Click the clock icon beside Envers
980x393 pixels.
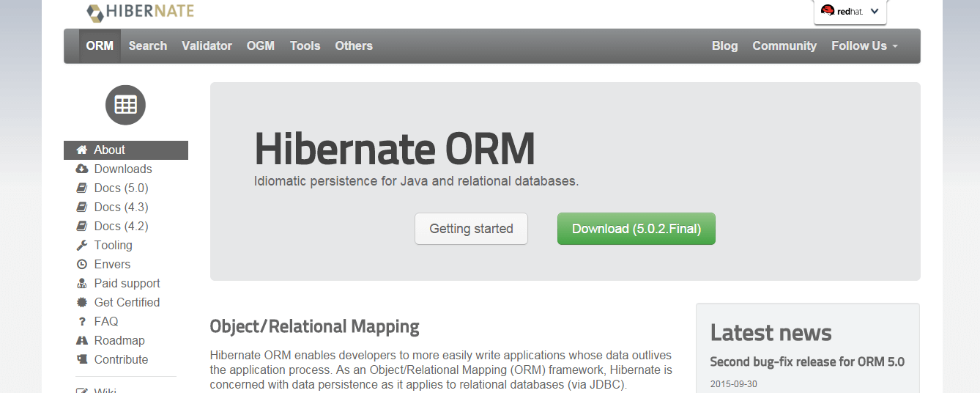[82, 264]
